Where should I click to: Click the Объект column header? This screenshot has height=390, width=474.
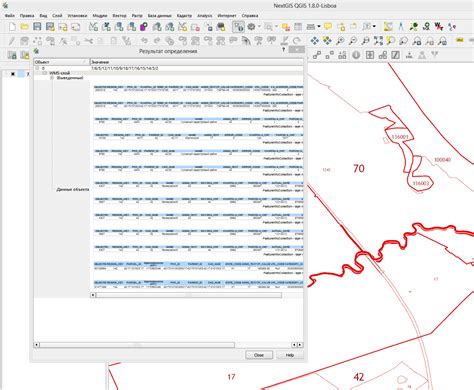[62, 62]
